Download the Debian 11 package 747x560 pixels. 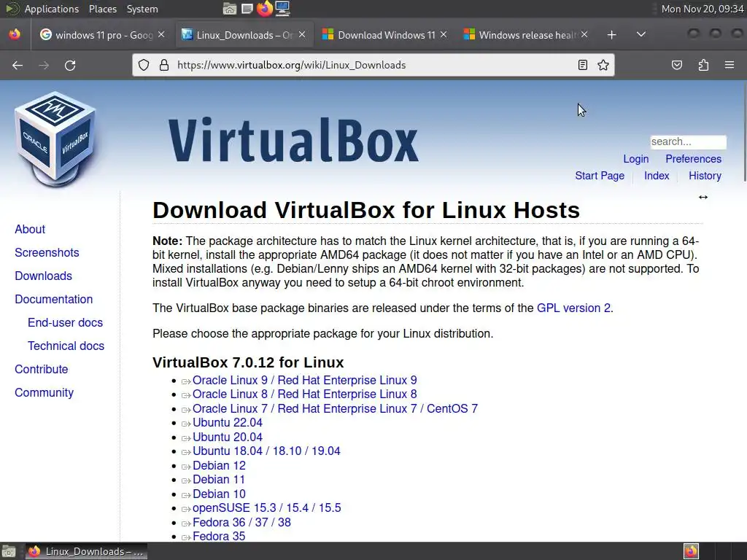click(x=219, y=480)
